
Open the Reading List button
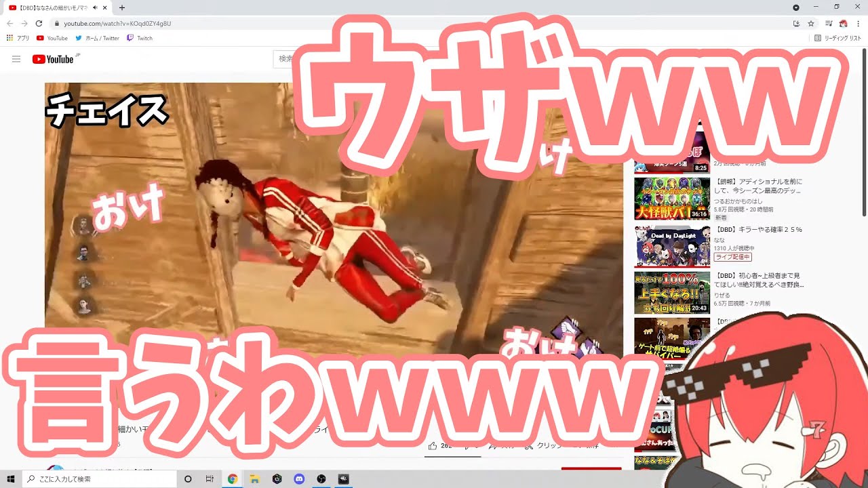tap(837, 38)
